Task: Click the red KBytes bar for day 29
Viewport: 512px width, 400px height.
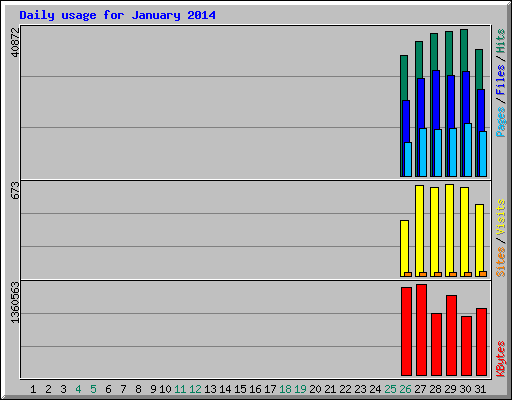Action: (451, 335)
